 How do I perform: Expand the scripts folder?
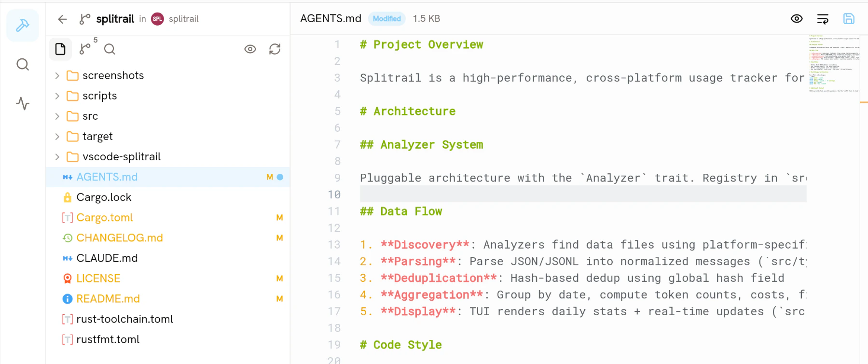57,96
